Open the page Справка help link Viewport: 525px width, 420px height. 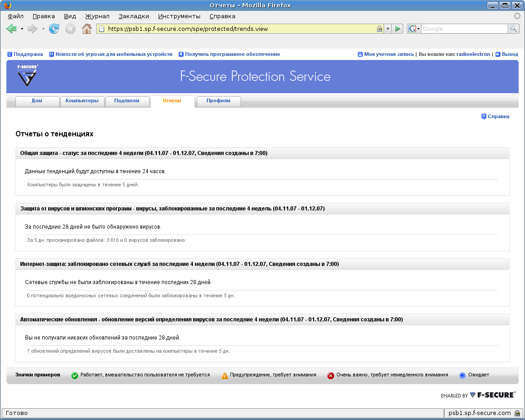click(499, 116)
